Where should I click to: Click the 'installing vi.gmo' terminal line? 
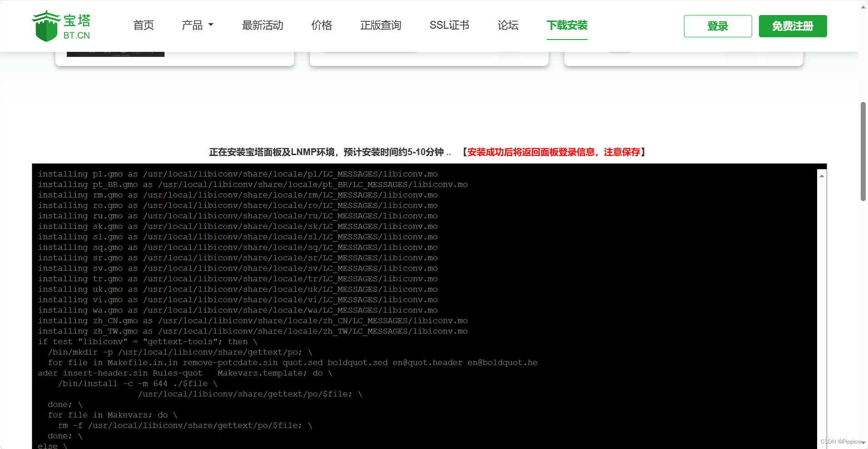(x=238, y=300)
